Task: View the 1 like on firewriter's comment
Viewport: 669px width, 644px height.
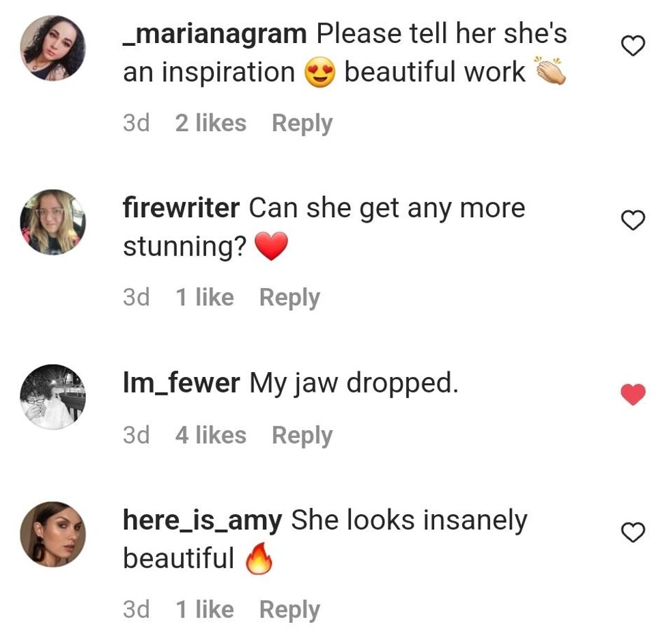Action: coord(205,298)
